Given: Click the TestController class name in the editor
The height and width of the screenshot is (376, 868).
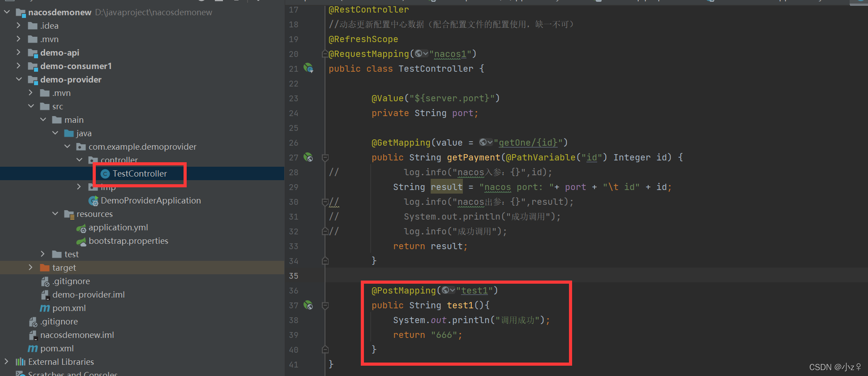Looking at the screenshot, I should click(436, 69).
